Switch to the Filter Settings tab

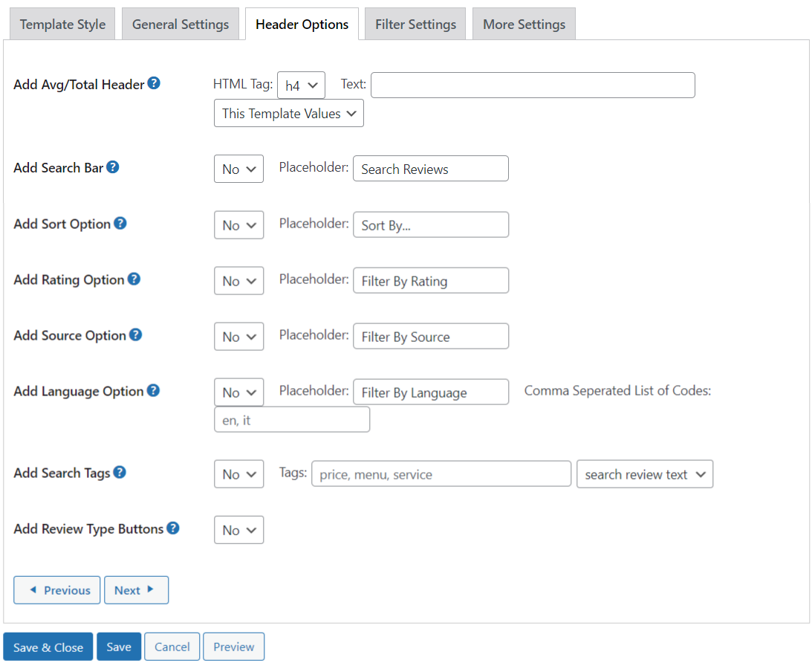(415, 25)
